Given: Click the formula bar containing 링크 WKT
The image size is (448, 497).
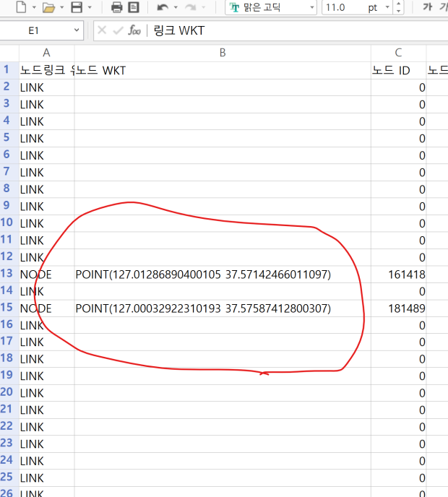Looking at the screenshot, I should (x=289, y=30).
